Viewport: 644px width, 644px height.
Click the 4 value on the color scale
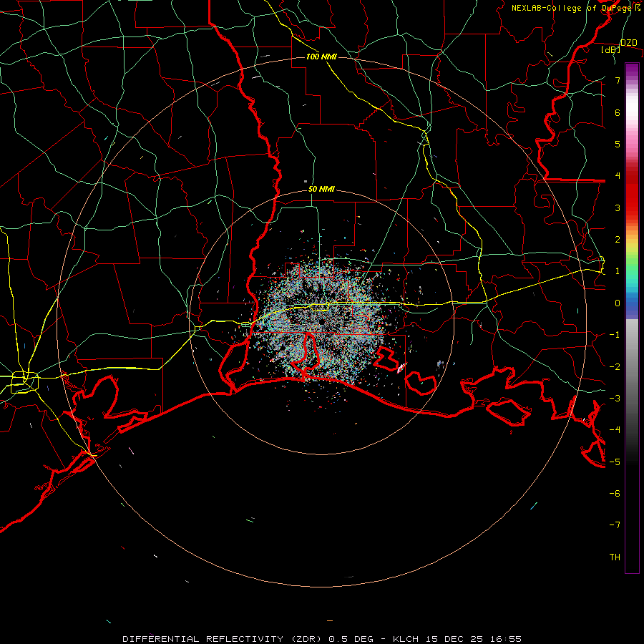618,176
